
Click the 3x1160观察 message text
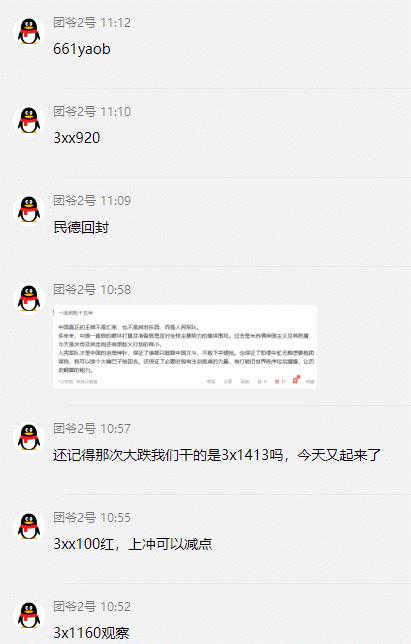tap(91, 633)
